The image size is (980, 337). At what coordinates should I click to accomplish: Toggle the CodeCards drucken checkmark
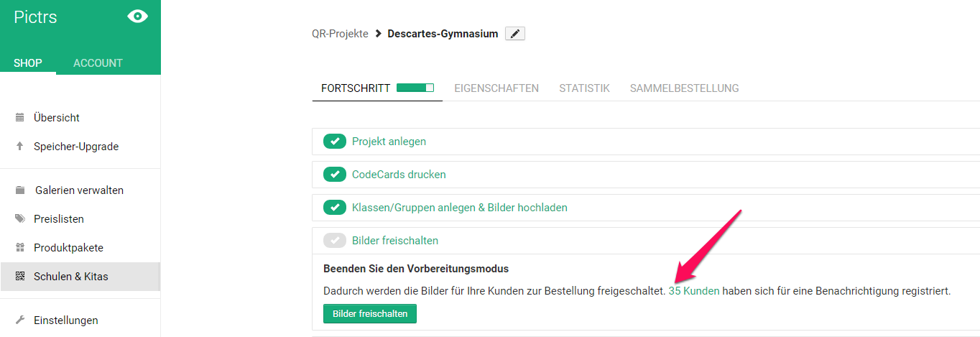point(335,175)
